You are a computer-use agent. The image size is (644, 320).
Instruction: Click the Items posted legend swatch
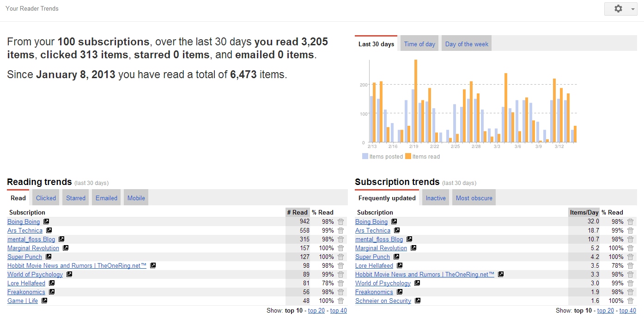[x=365, y=156]
